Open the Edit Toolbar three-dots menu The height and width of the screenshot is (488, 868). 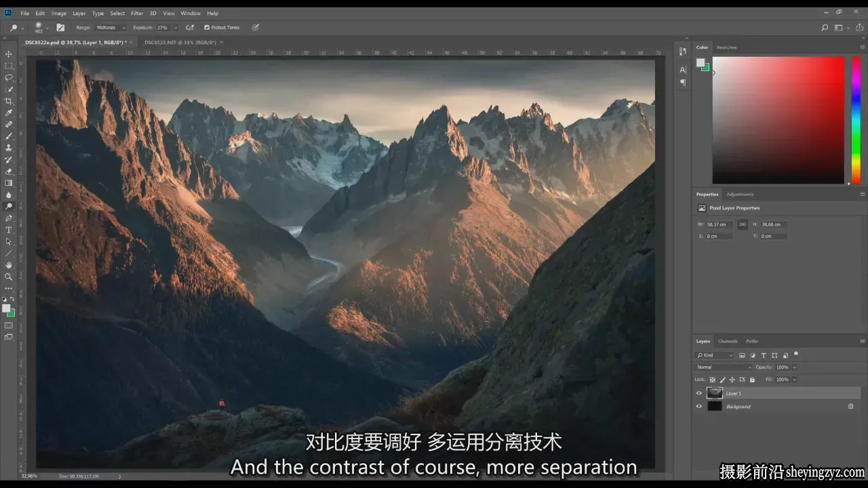tap(9, 289)
